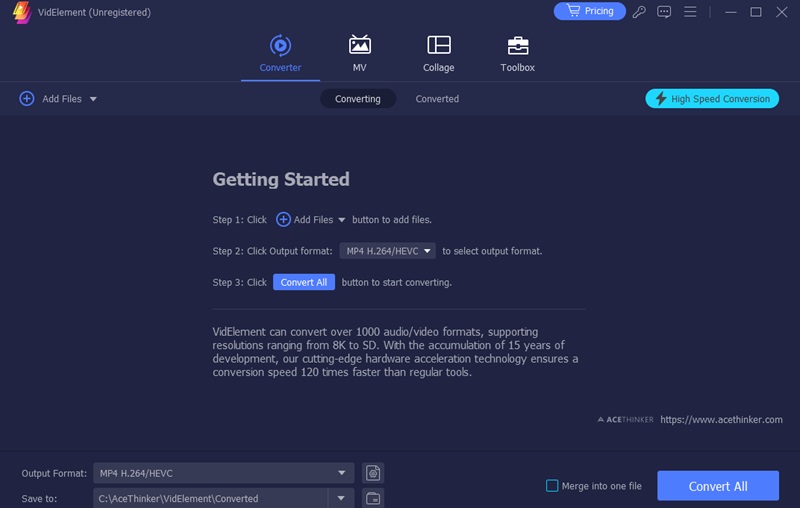Expand the Add Files arrow in Step 1
This screenshot has width=800, height=508.
pos(341,220)
